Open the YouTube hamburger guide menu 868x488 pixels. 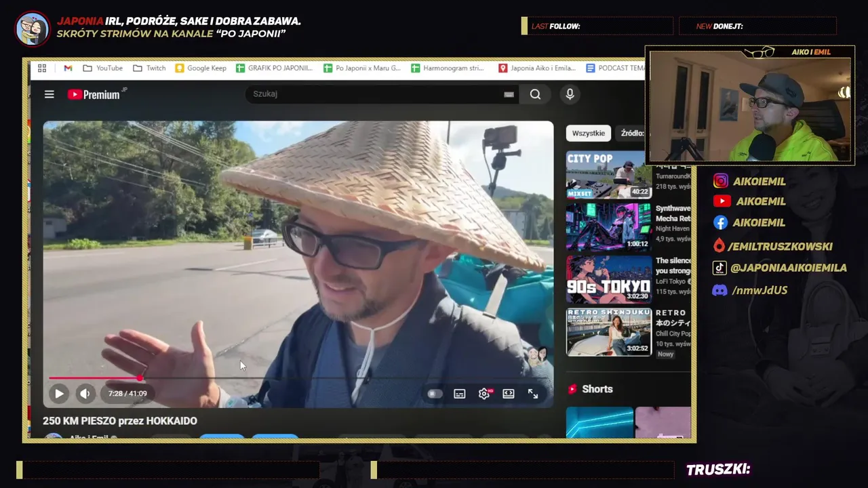point(50,94)
